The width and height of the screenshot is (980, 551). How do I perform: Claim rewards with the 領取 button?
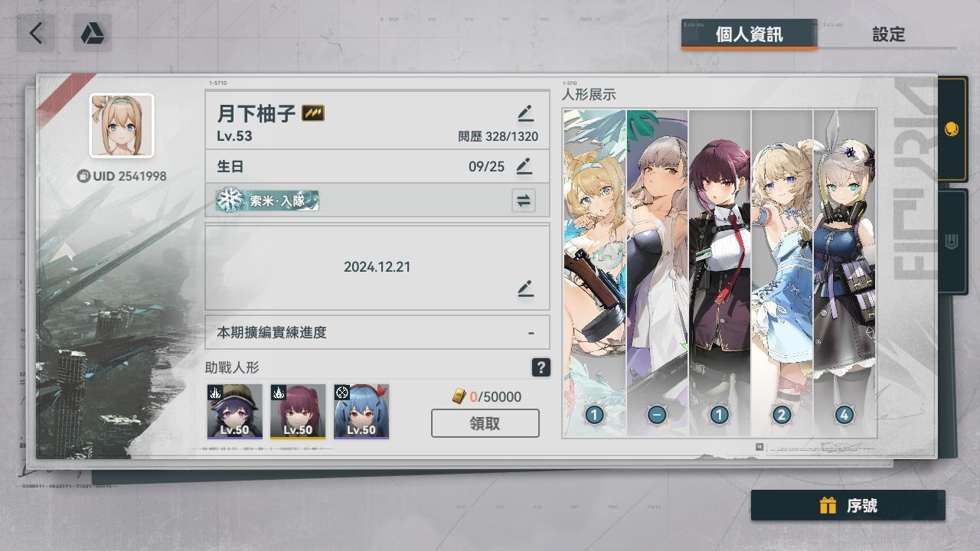[x=485, y=423]
